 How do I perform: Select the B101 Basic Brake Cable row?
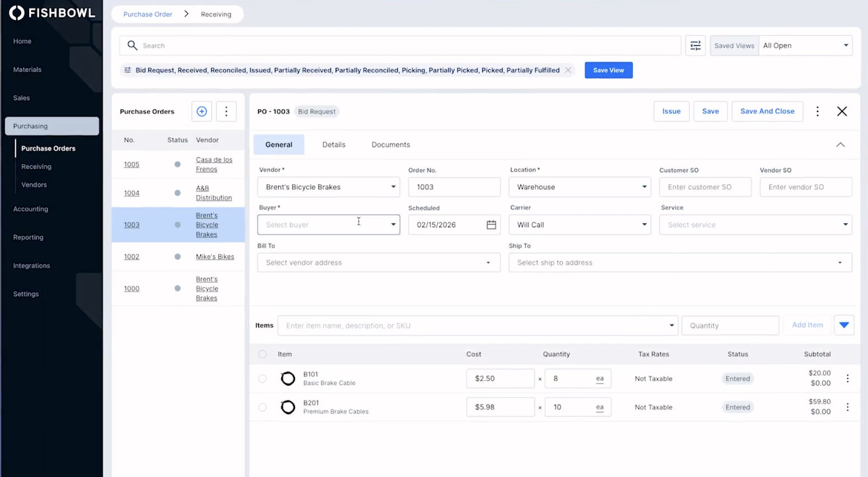pyautogui.click(x=262, y=378)
